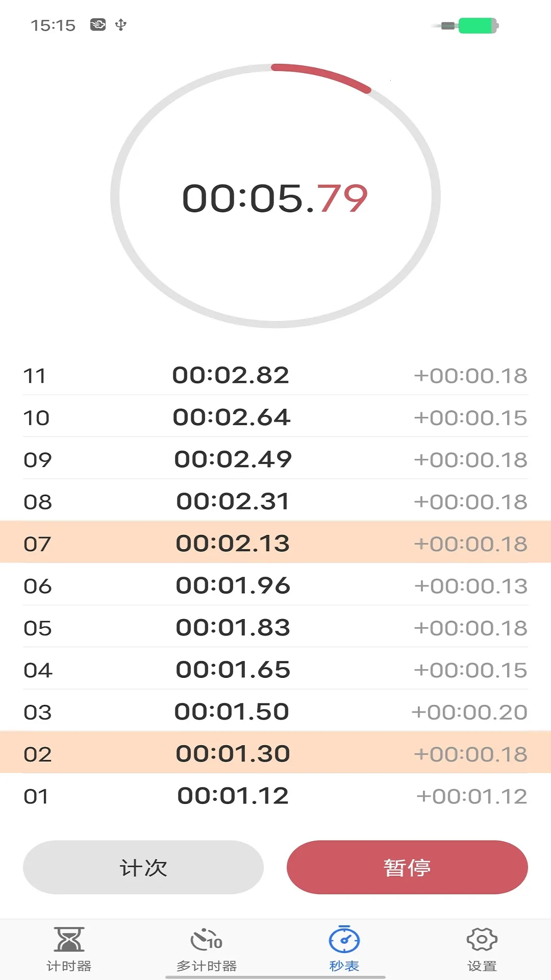The image size is (551, 980).
Task: Tap lap 01 split +00:01.12
Action: pyautogui.click(x=471, y=796)
